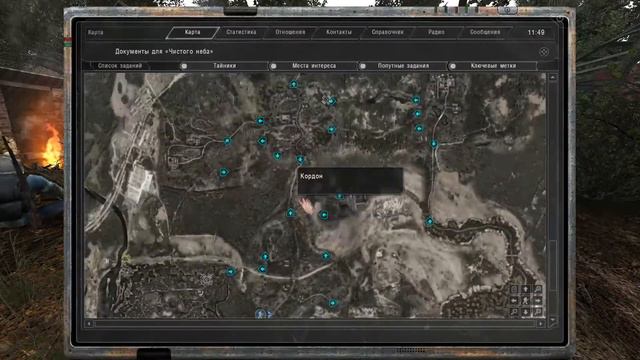Click the bottom-left magnifier map control
This screenshot has height=360, width=640.
click(x=514, y=312)
